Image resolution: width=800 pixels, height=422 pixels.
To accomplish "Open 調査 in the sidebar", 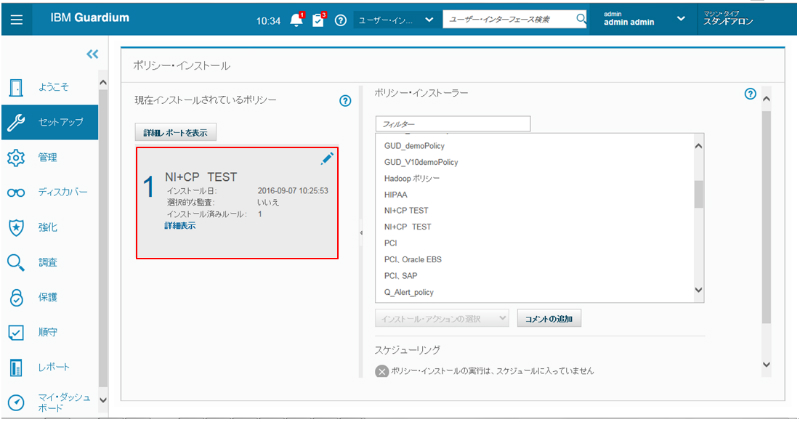I will [x=49, y=262].
